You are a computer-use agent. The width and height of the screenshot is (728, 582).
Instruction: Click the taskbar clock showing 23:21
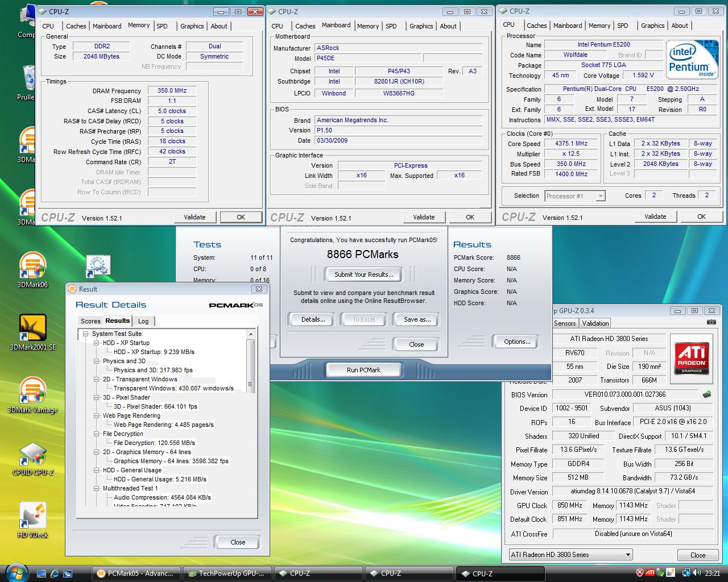click(x=712, y=573)
